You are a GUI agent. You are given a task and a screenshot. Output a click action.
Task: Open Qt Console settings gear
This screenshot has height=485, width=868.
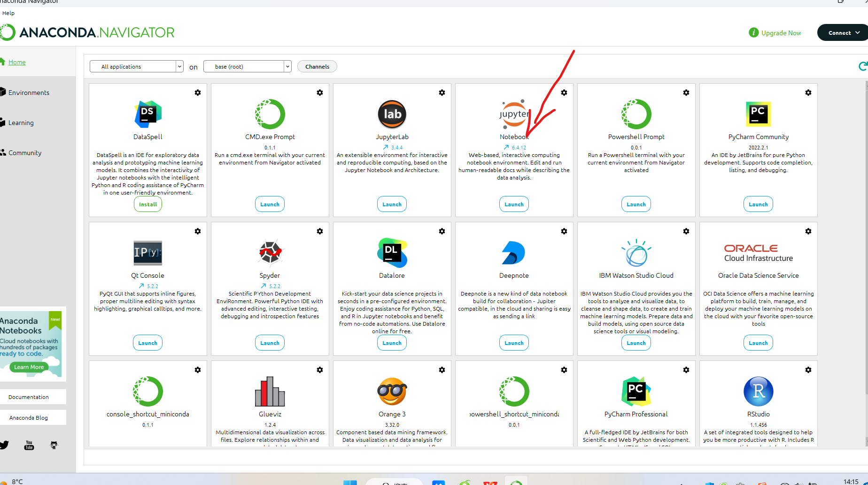(x=198, y=231)
